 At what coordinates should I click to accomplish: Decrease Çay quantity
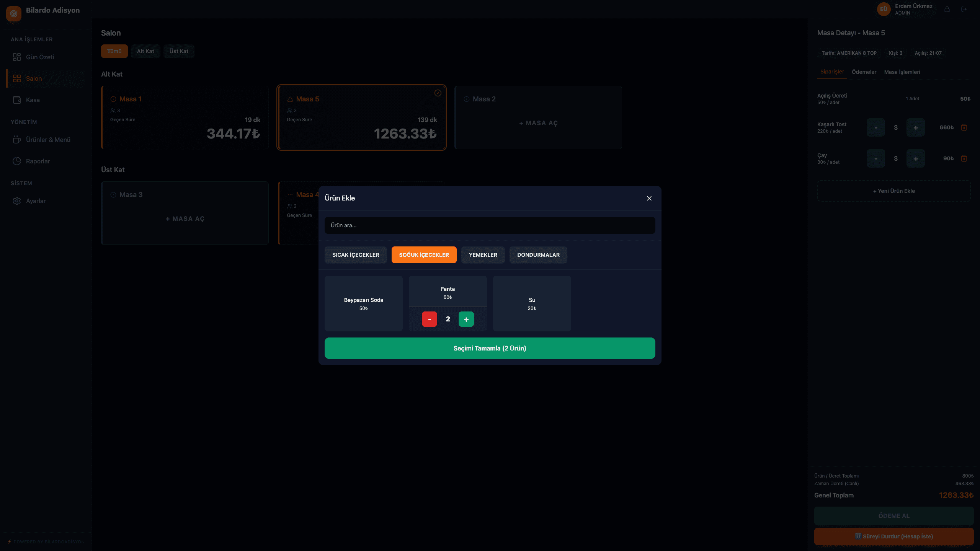(x=875, y=158)
